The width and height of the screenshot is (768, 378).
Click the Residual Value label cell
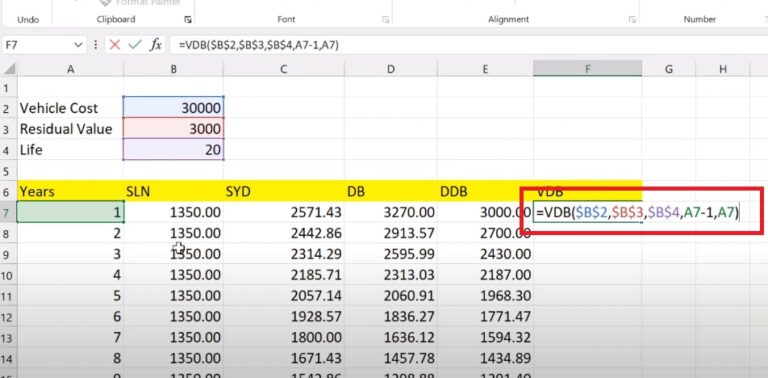(71, 129)
